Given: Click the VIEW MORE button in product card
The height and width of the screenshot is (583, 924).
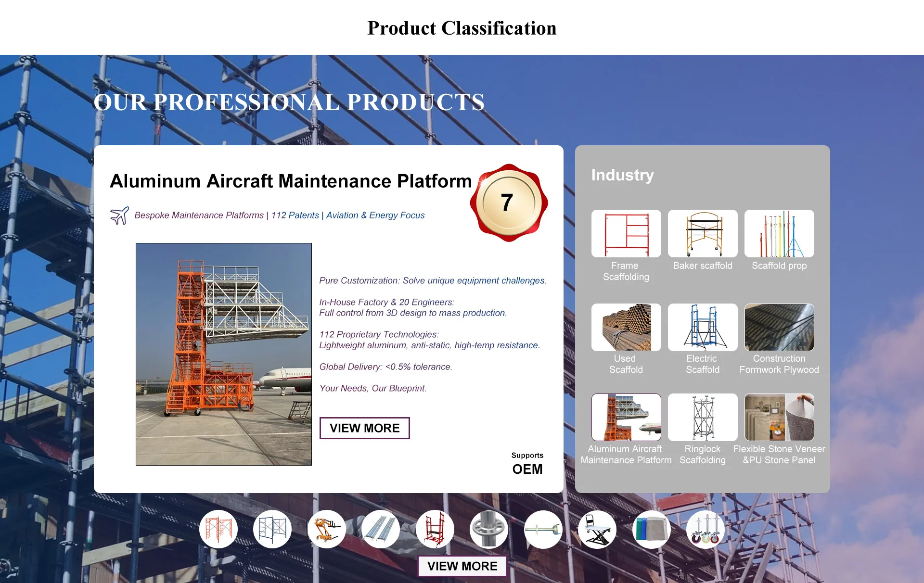Looking at the screenshot, I should tap(365, 428).
